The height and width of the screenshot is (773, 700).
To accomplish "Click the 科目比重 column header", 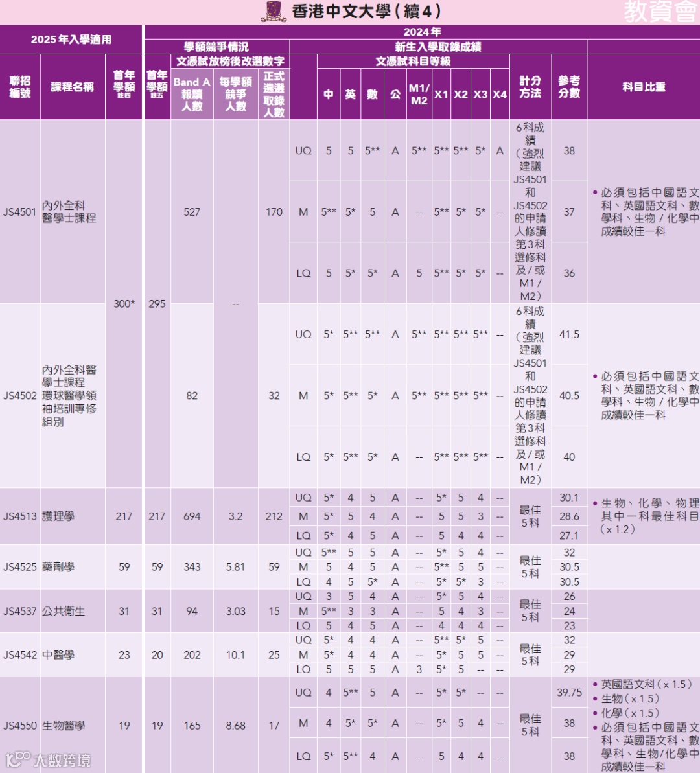I will (x=644, y=87).
